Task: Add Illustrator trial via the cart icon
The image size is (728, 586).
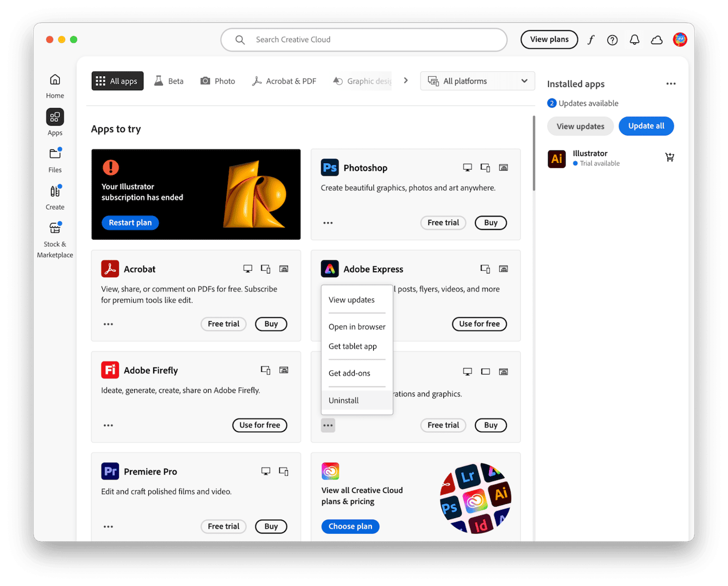Action: (669, 157)
